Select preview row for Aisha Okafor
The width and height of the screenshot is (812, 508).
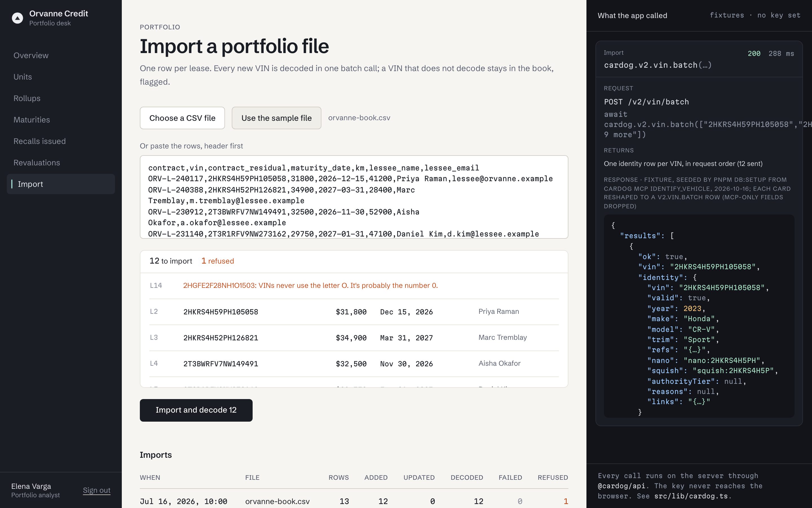pos(354,364)
